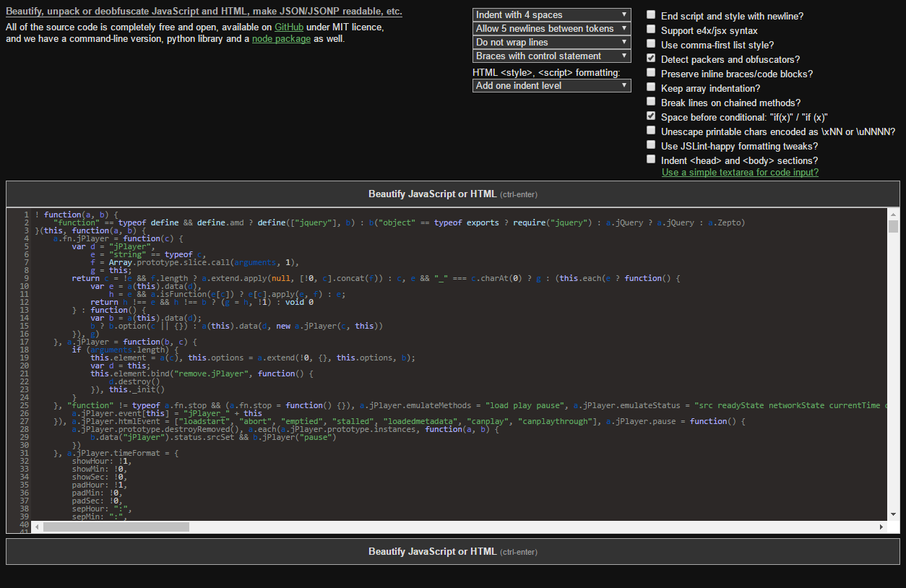The image size is (906, 588).
Task: Enable 'Preserve inline braces/code blocks?'
Action: click(x=652, y=73)
